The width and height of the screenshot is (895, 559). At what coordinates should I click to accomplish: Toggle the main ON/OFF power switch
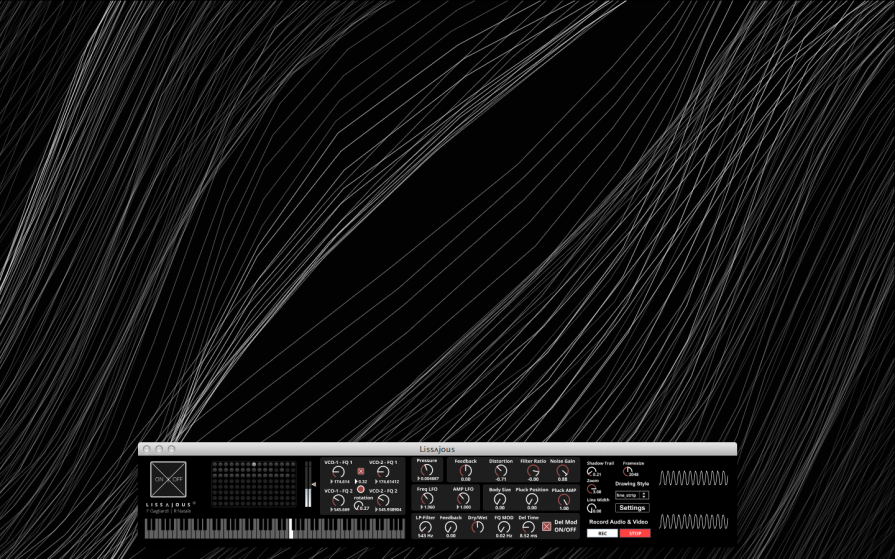pos(168,479)
